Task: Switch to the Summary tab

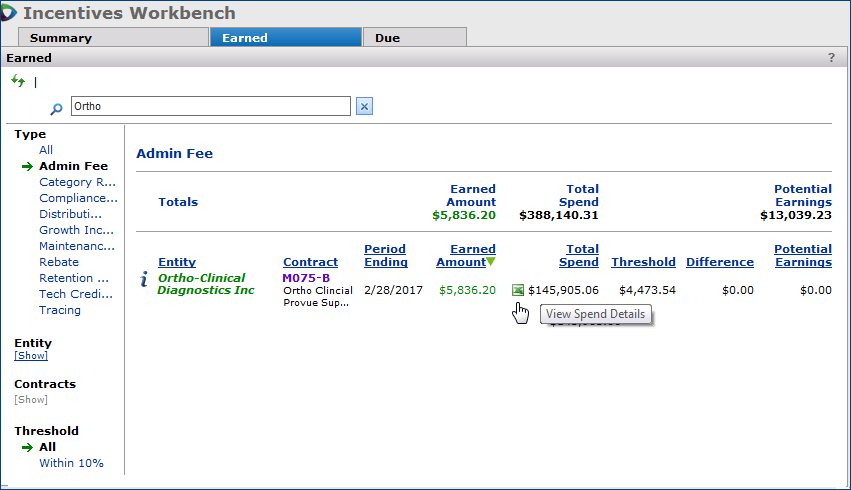Action: tap(60, 38)
